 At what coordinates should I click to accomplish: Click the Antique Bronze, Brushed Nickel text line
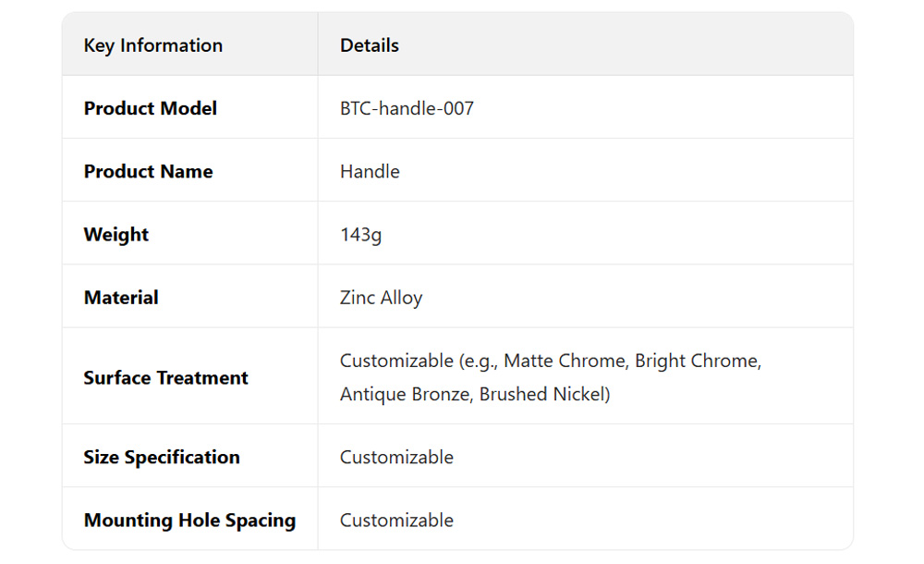coord(475,394)
